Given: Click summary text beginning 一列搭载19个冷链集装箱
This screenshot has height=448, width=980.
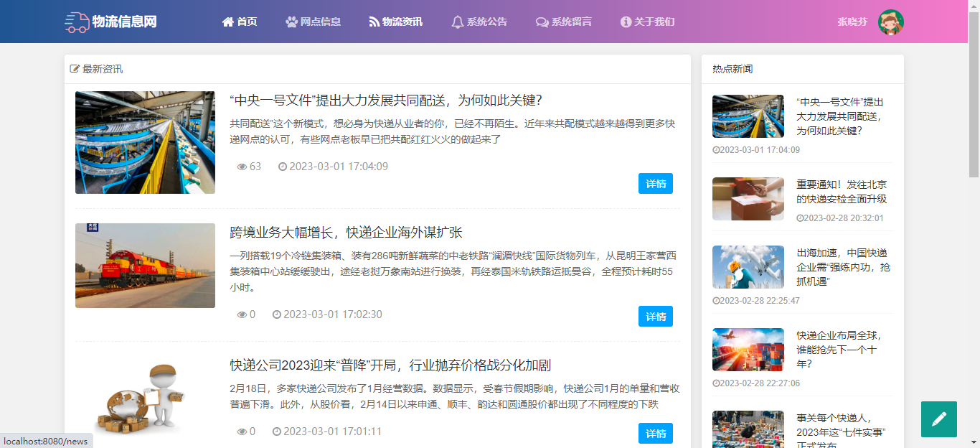Looking at the screenshot, I should [x=453, y=271].
